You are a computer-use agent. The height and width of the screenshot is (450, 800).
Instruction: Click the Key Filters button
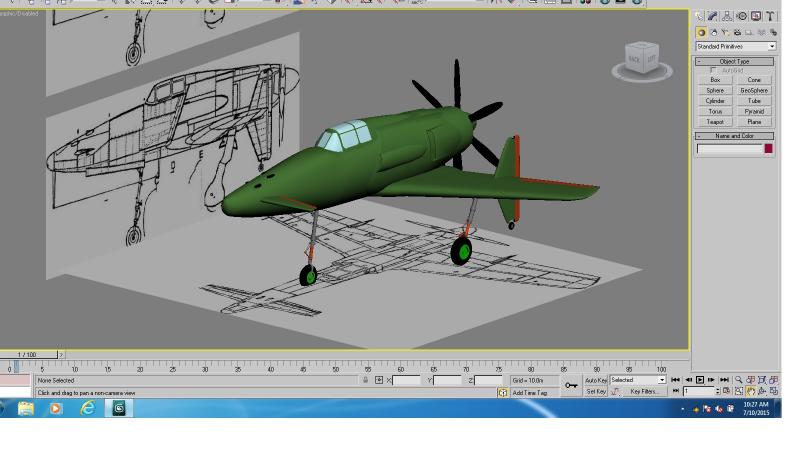[644, 391]
